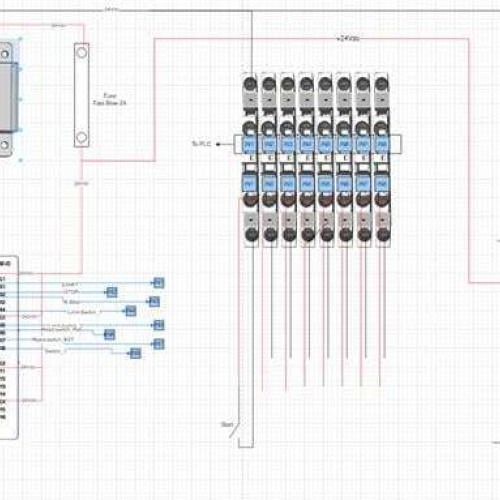Click blue tag at START wire end
Screen dimensions: 500x500
point(159,283)
